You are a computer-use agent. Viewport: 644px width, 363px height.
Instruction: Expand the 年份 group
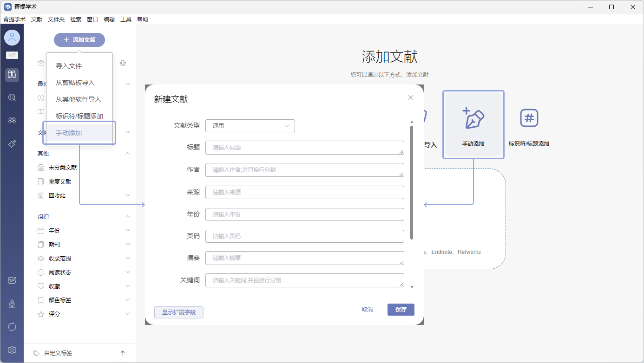[x=128, y=230]
